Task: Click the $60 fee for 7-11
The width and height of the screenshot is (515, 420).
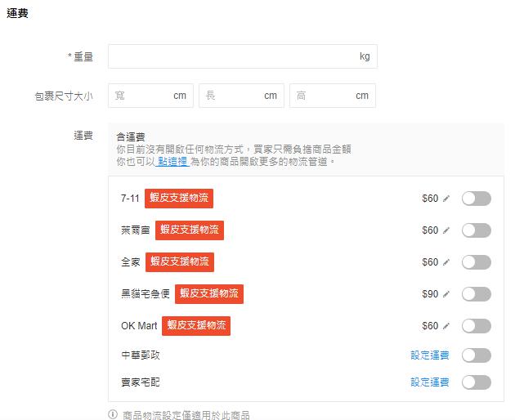Action: (x=430, y=199)
